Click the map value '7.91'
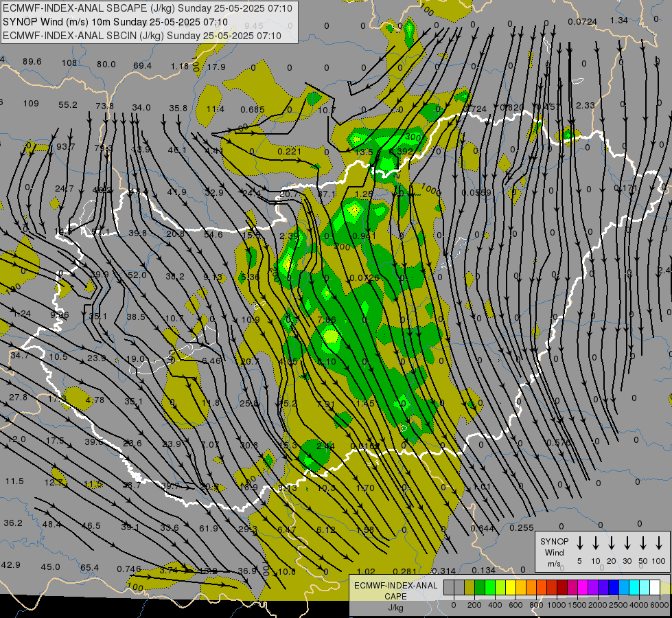The height and width of the screenshot is (618, 672). [x=326, y=404]
